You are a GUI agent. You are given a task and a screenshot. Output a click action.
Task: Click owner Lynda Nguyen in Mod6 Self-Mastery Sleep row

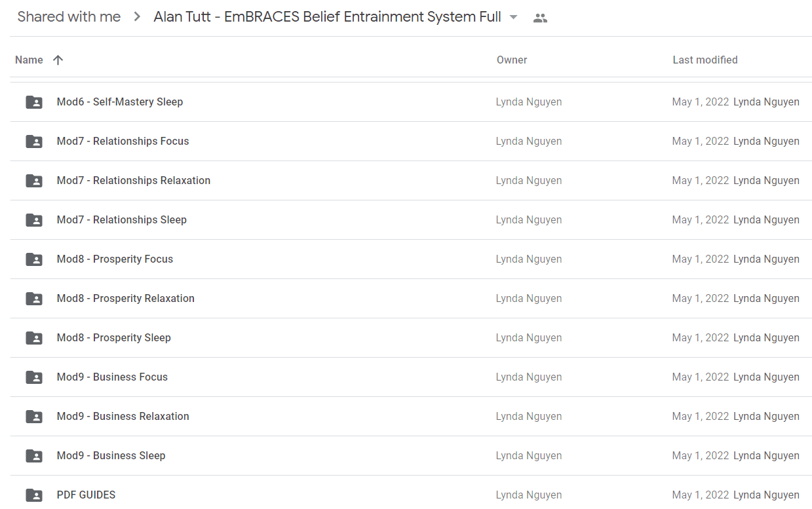point(529,102)
